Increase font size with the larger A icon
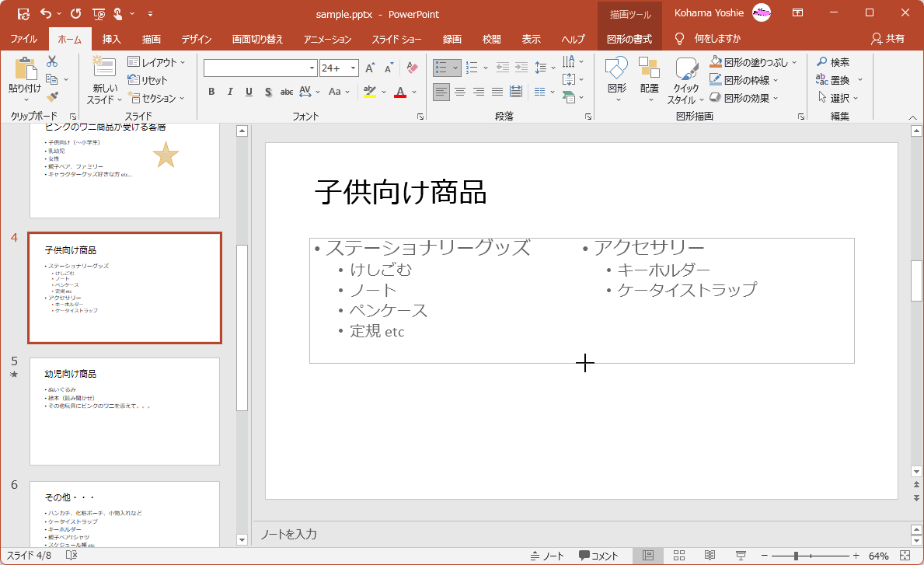This screenshot has width=924, height=565. click(370, 68)
